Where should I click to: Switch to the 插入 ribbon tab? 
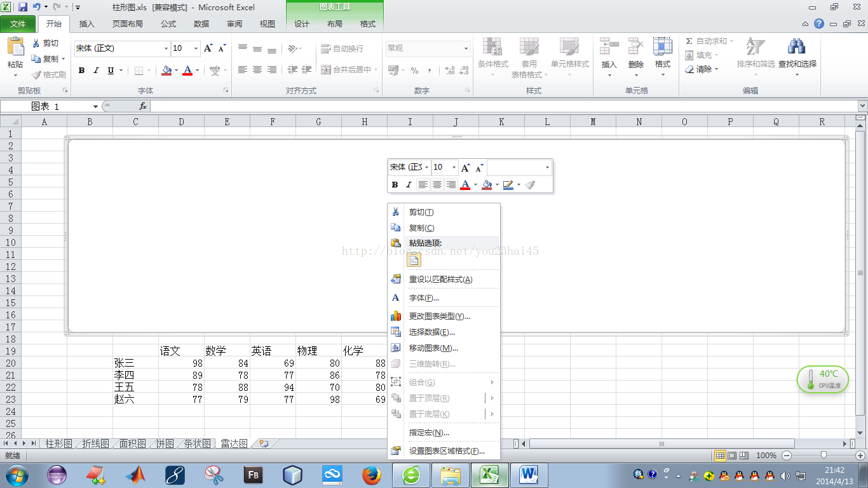pos(86,24)
